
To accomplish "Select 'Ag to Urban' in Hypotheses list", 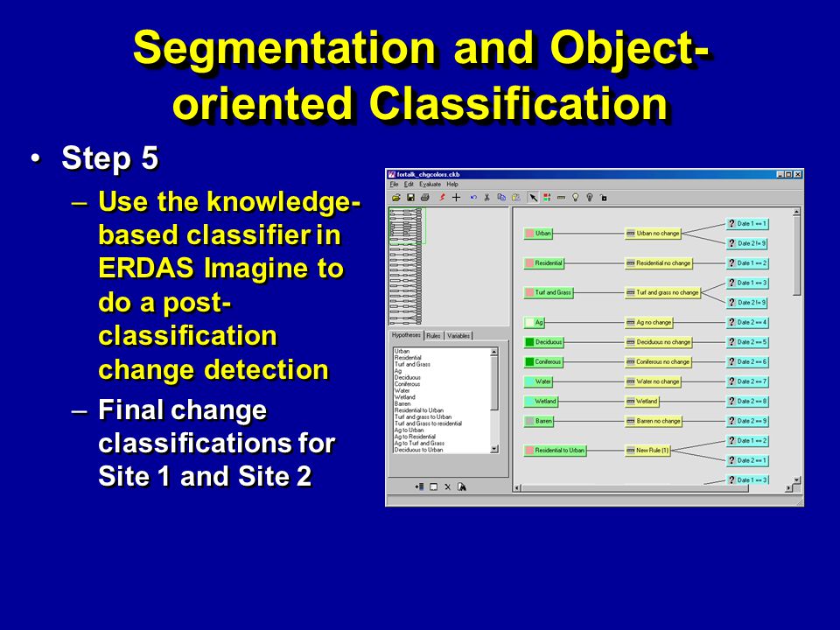I will 409,430.
